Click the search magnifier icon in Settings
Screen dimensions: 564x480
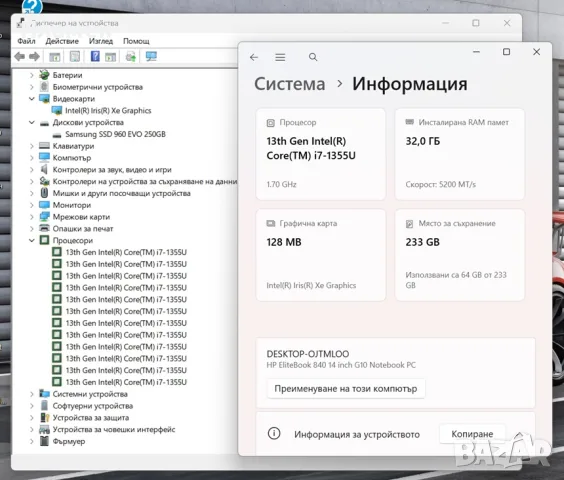[x=313, y=57]
